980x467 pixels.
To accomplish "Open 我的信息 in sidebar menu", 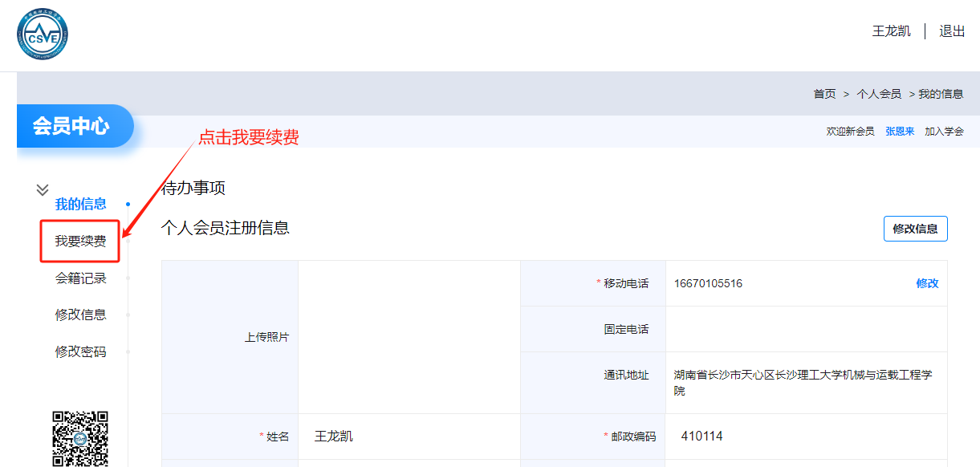I will (80, 204).
